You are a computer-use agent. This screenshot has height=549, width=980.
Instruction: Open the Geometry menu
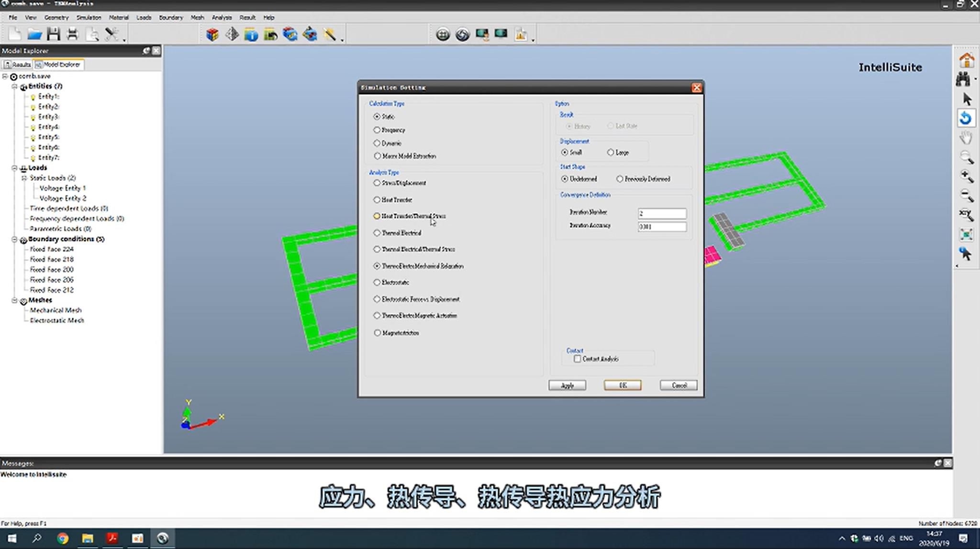(56, 18)
